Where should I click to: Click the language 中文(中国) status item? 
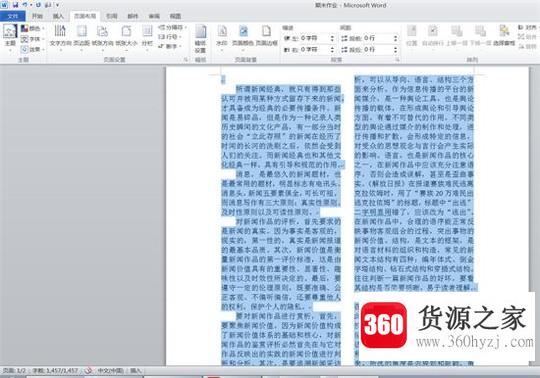[x=111, y=370]
